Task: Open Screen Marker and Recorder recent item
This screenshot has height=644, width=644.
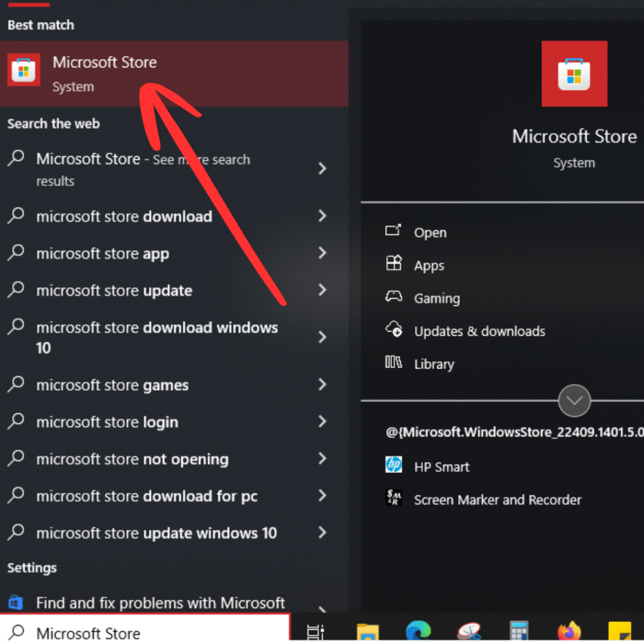Action: pyautogui.click(x=498, y=500)
